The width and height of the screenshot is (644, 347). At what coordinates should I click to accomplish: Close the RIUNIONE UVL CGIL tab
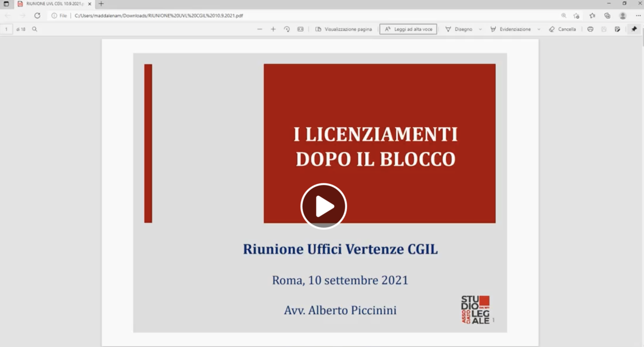pyautogui.click(x=89, y=4)
